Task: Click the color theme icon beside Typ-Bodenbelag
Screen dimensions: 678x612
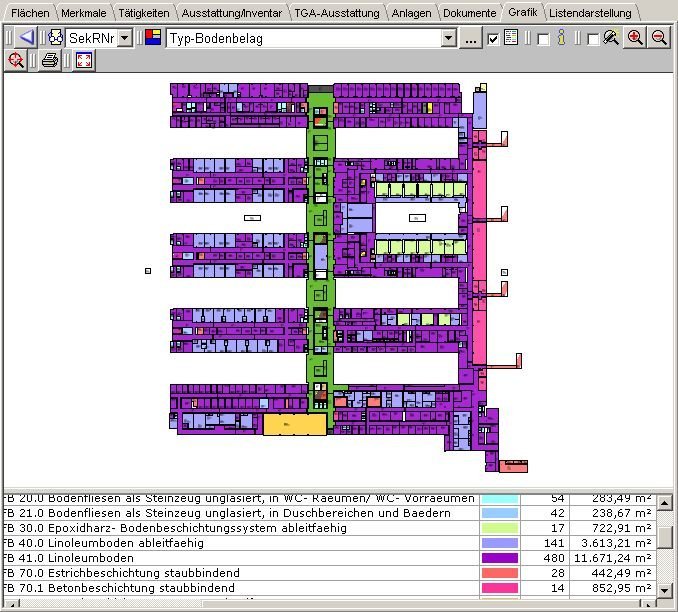Action: click(x=153, y=38)
